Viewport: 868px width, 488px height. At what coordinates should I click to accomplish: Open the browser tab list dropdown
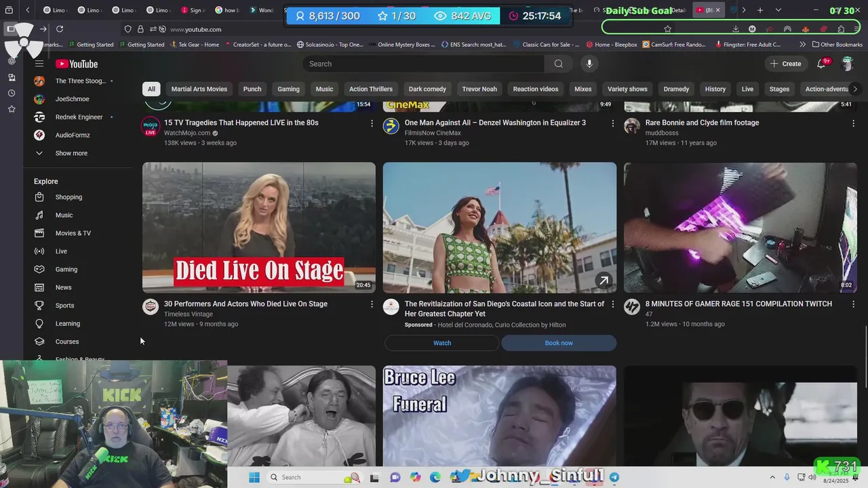click(x=778, y=10)
